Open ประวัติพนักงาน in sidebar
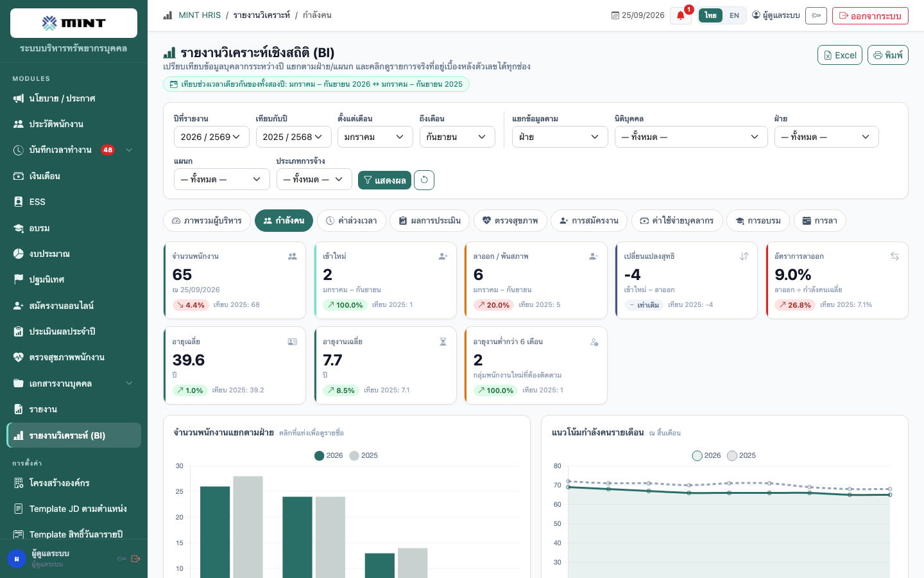Viewport: 924px width, 578px height. (74, 124)
